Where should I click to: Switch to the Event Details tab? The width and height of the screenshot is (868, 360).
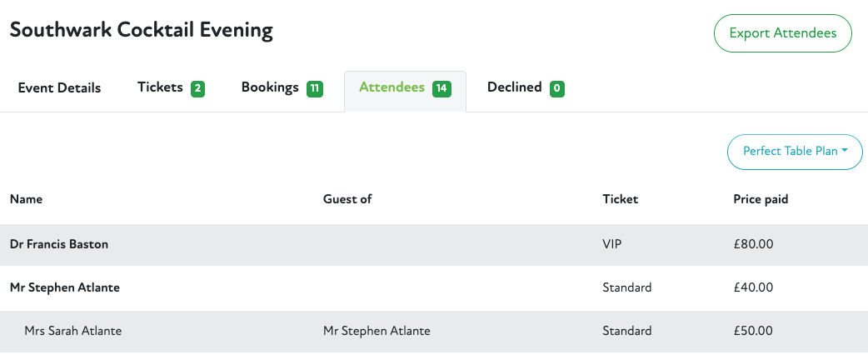pos(59,87)
